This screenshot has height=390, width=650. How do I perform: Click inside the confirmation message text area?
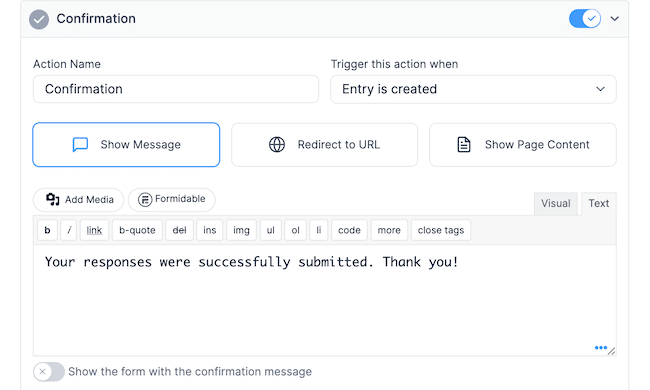pos(325,300)
